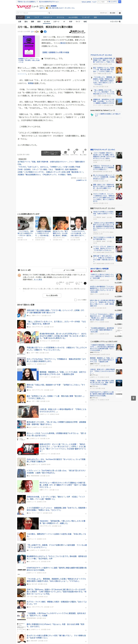The height and width of the screenshot is (644, 138).
Task: Toggle the コメント非表示 checkbox
Action: 75,300
